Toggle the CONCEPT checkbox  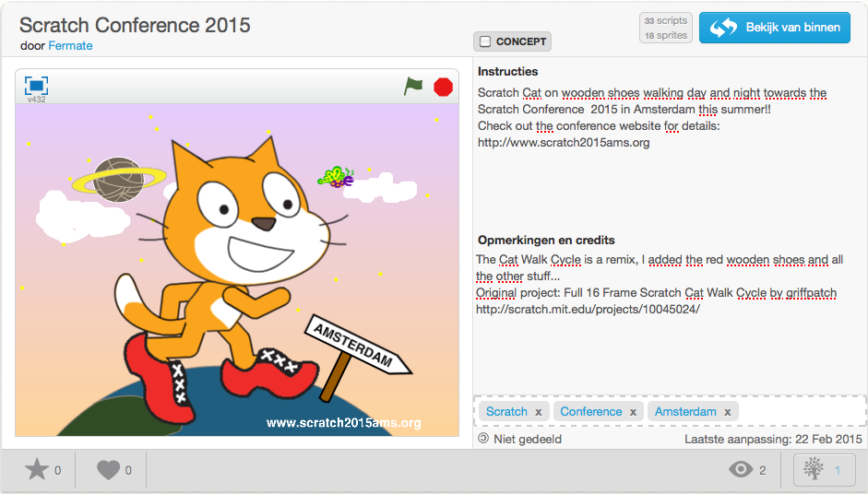[x=485, y=41]
